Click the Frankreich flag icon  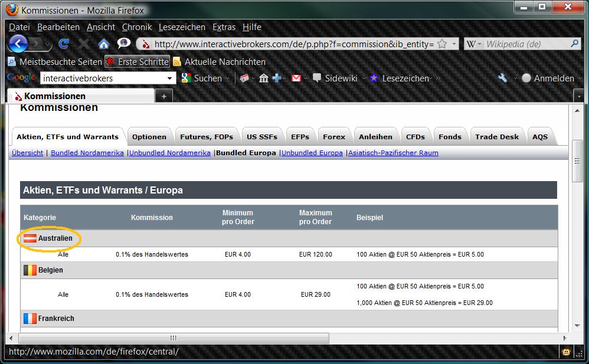click(30, 319)
